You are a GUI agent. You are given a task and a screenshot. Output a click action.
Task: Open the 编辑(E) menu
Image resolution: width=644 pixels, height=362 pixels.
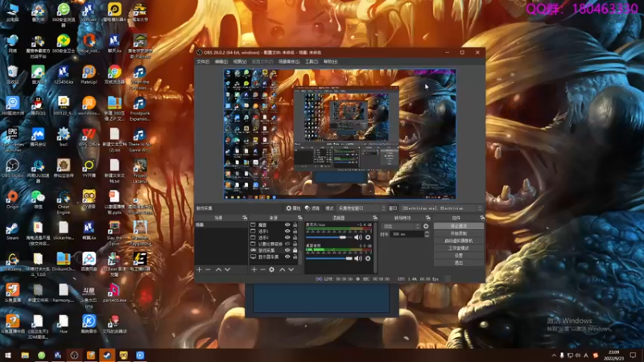[x=221, y=62]
